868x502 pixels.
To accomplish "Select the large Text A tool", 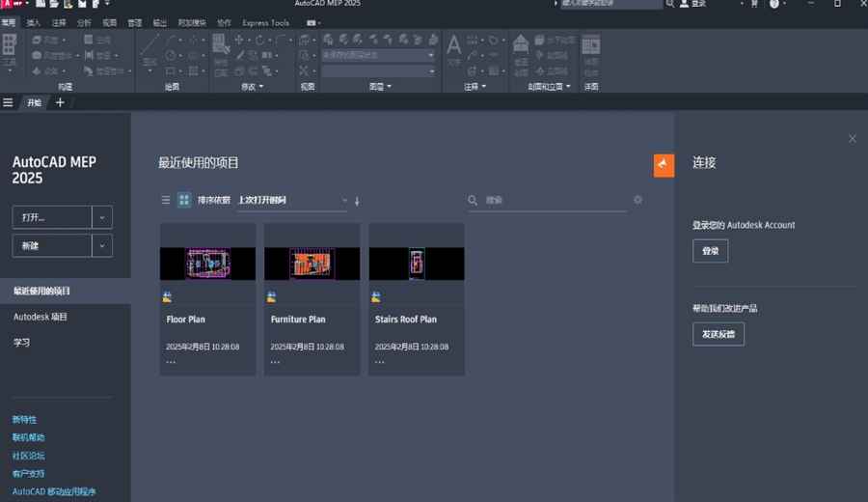I will click(454, 44).
